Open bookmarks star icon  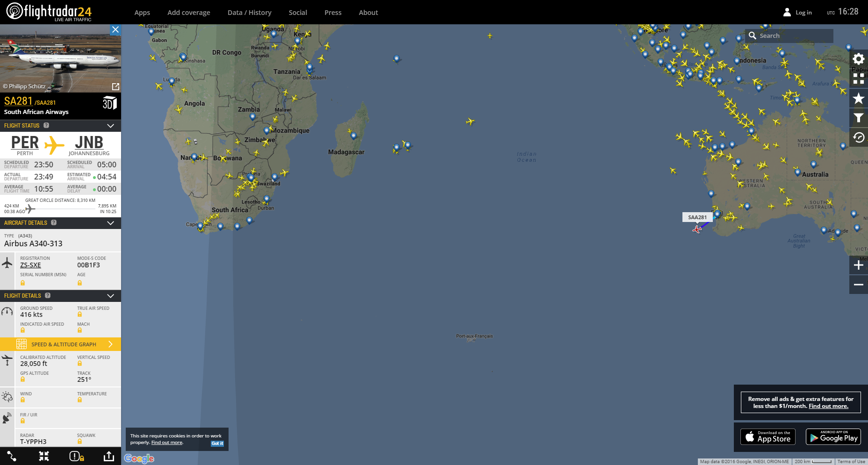click(x=859, y=98)
